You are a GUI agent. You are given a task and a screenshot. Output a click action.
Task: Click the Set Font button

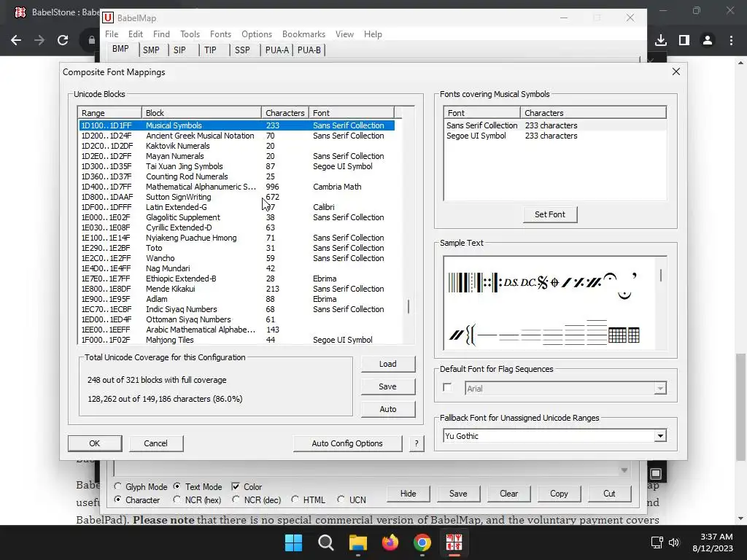click(x=550, y=214)
